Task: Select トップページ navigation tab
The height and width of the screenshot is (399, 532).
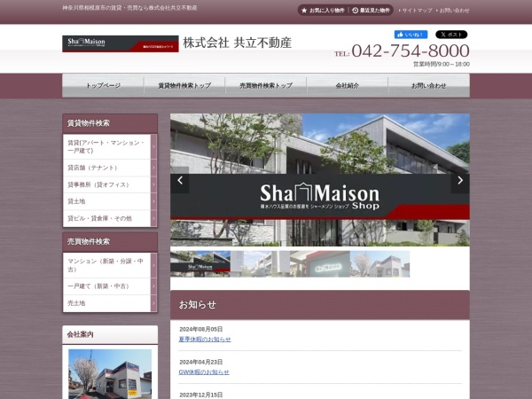Action: tap(103, 85)
